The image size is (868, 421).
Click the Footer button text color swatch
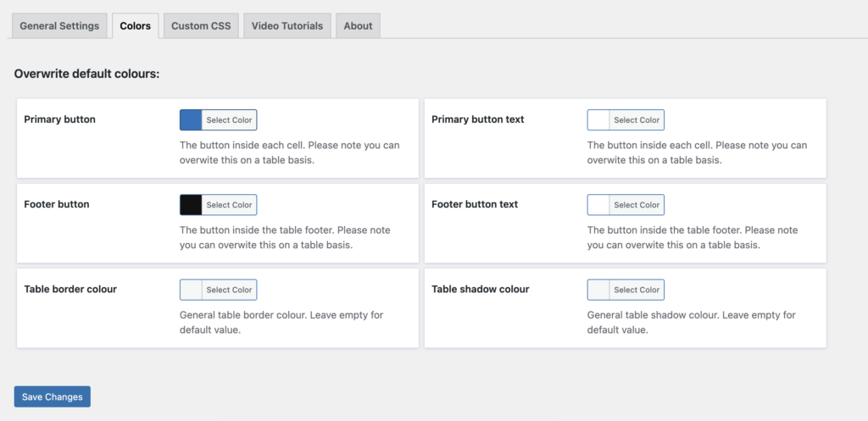click(598, 205)
